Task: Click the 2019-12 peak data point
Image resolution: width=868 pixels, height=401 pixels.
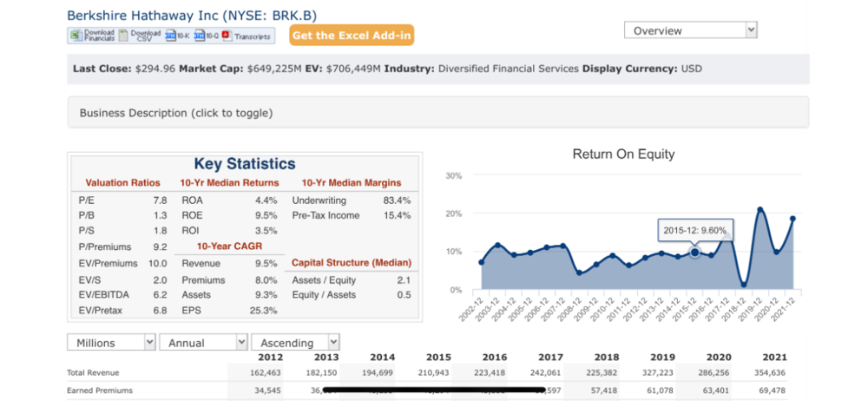Action: [760, 209]
